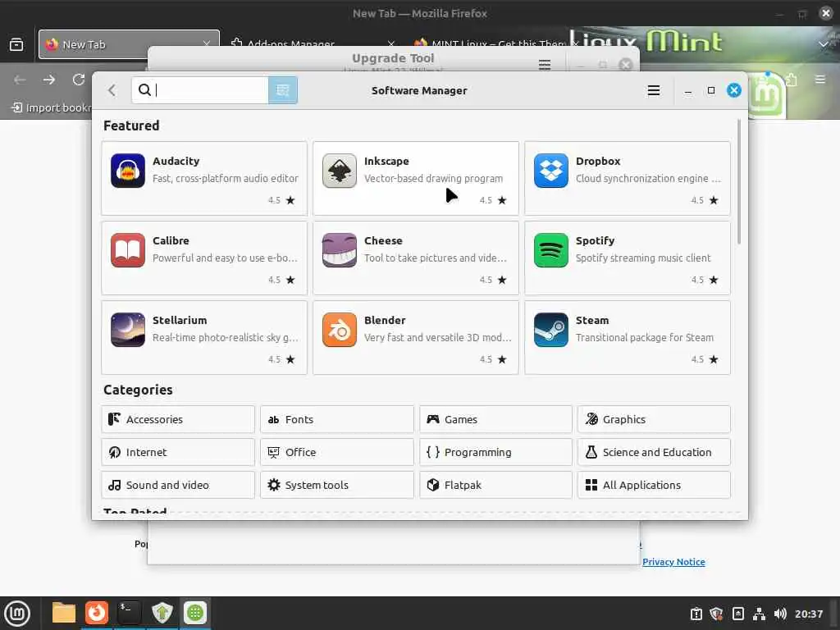Toggle search in descriptions button

pyautogui.click(x=283, y=90)
